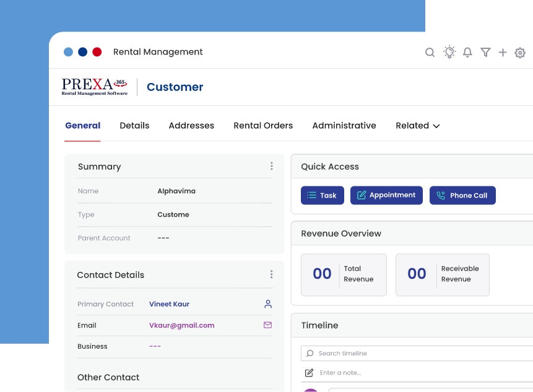Switch to the Details tab
This screenshot has width=533, height=392.
point(134,126)
